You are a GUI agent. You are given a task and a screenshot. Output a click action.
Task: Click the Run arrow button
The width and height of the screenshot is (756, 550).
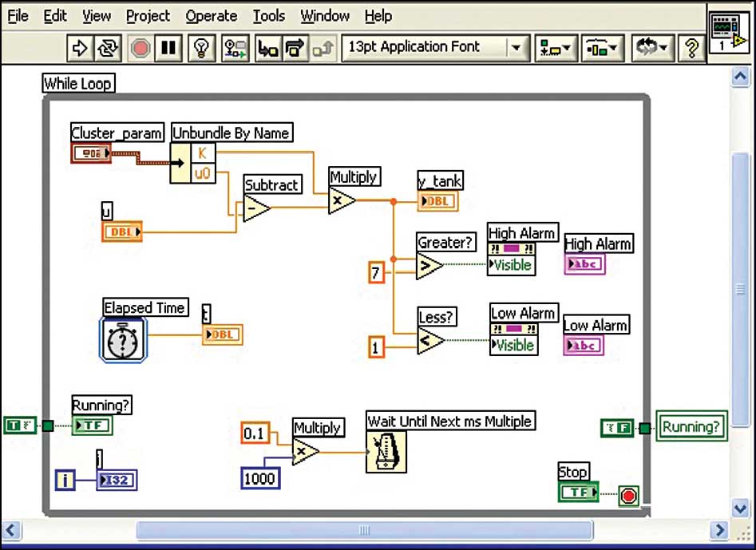(x=80, y=48)
